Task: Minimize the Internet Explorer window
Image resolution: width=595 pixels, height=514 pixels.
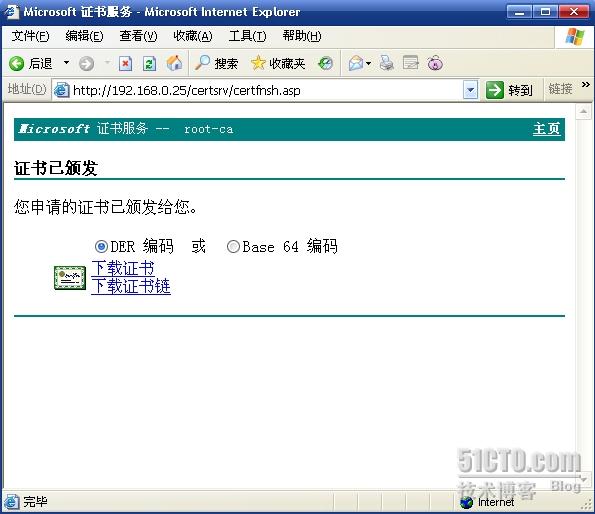Action: point(519,12)
